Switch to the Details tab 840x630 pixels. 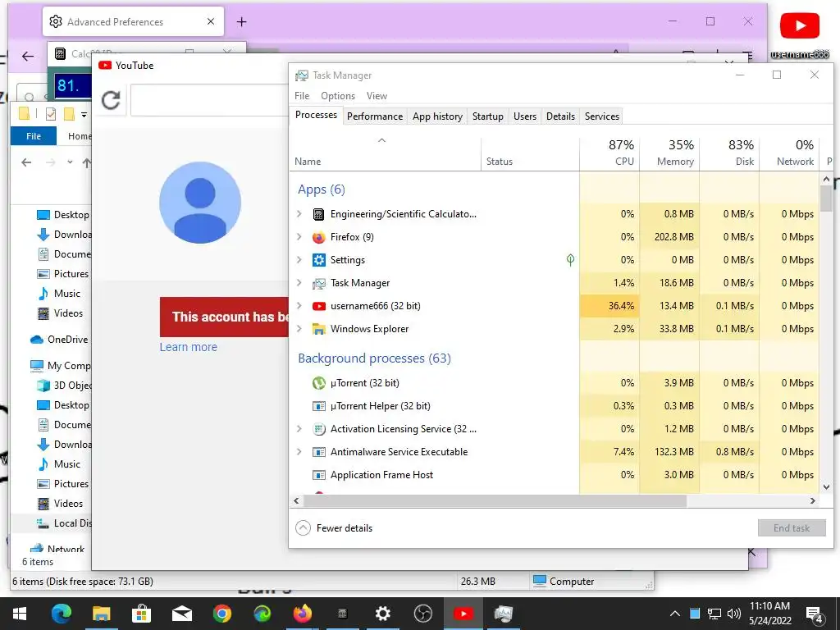[x=560, y=116]
